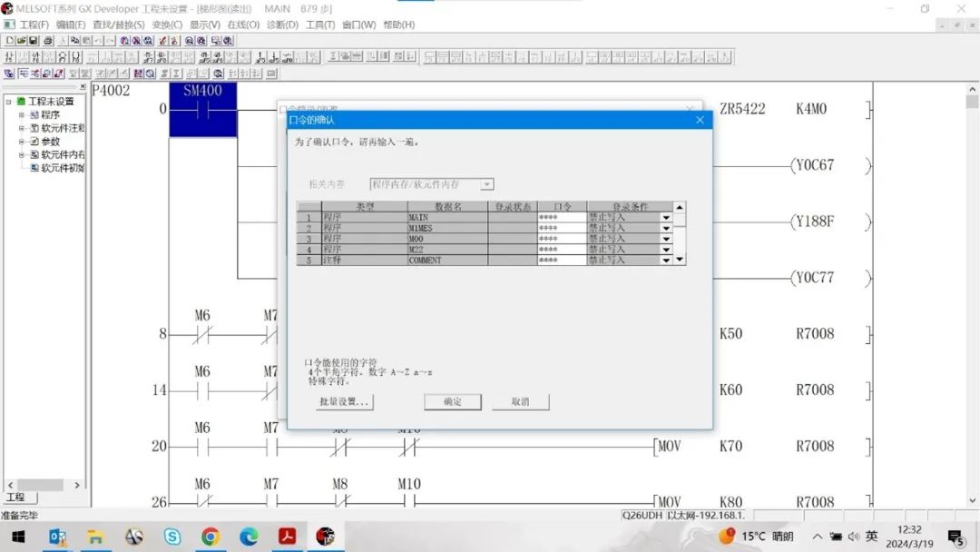
Task: Click password field for M1MES row
Action: [x=561, y=228]
